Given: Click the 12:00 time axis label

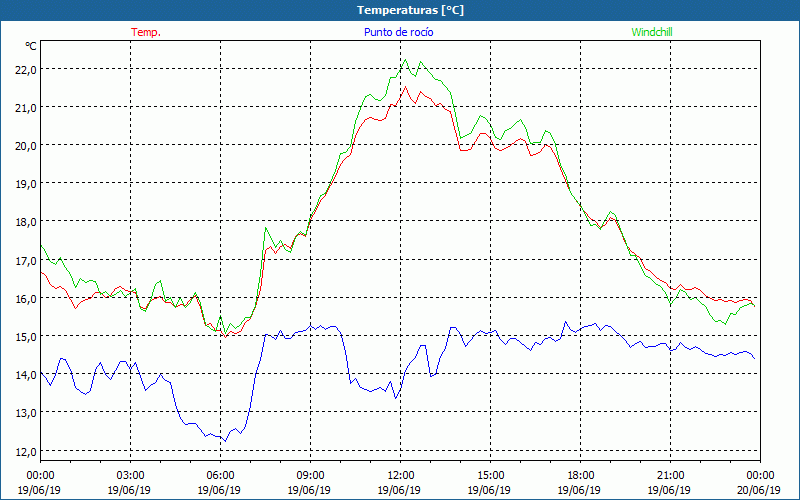Looking at the screenshot, I should pyautogui.click(x=401, y=475).
